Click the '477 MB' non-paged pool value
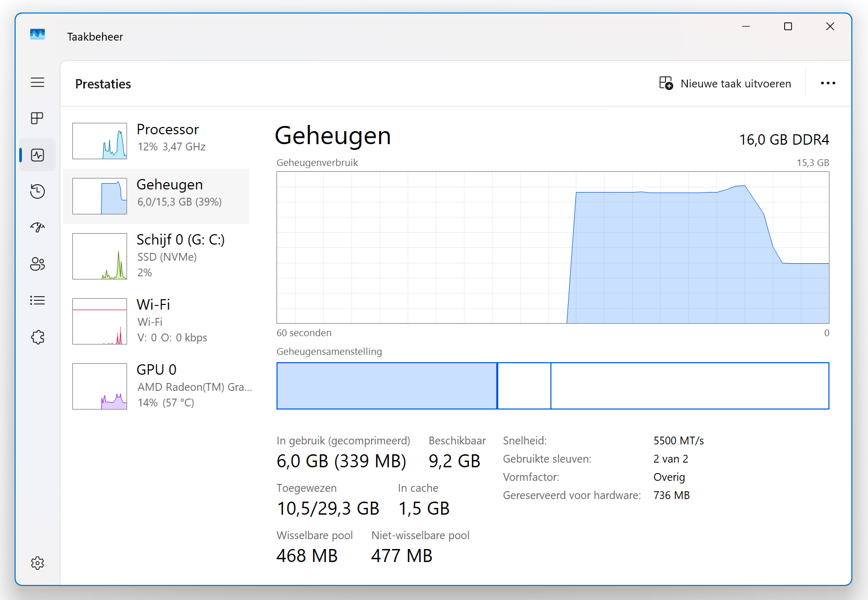Viewport: 868px width, 600px height. pyautogui.click(x=401, y=556)
